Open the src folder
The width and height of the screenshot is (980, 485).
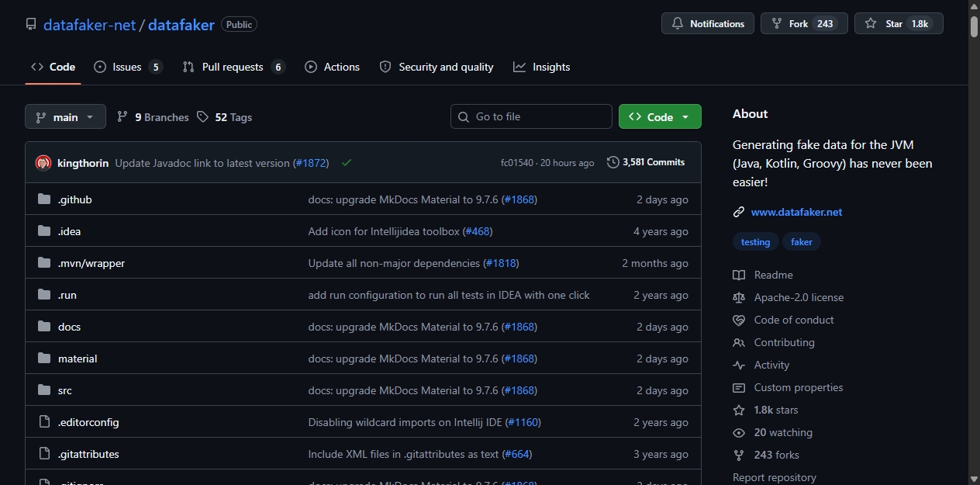click(65, 390)
